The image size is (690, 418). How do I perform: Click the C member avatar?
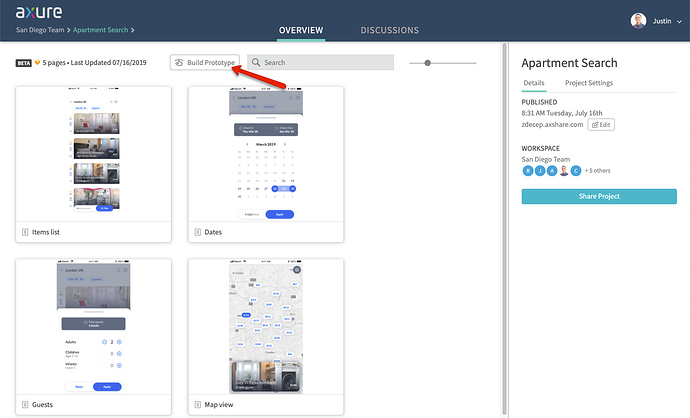576,171
